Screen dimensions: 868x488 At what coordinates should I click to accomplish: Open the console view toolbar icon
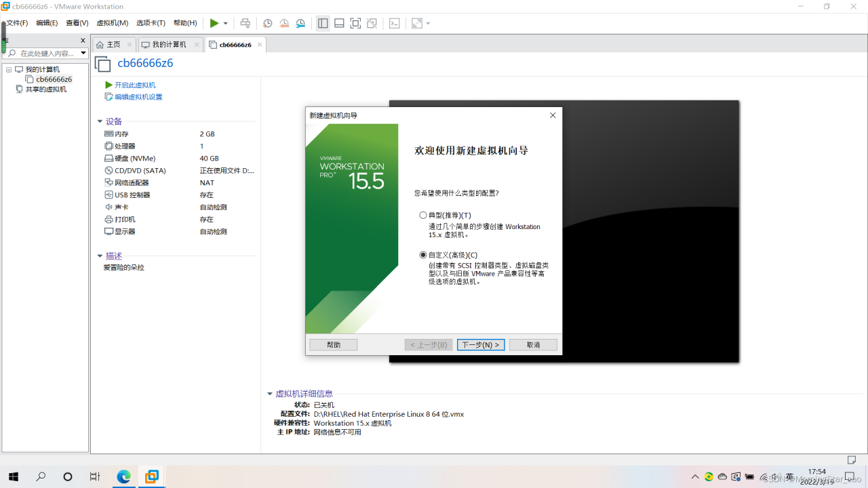[394, 23]
